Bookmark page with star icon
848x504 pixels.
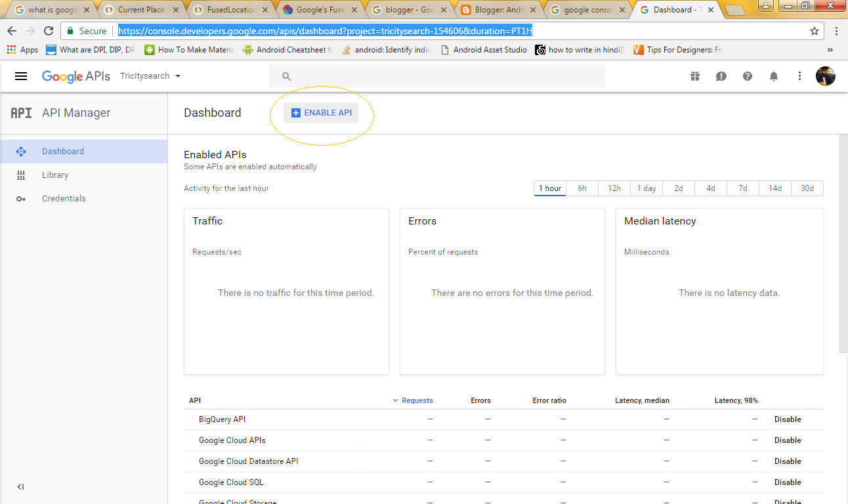(x=815, y=31)
